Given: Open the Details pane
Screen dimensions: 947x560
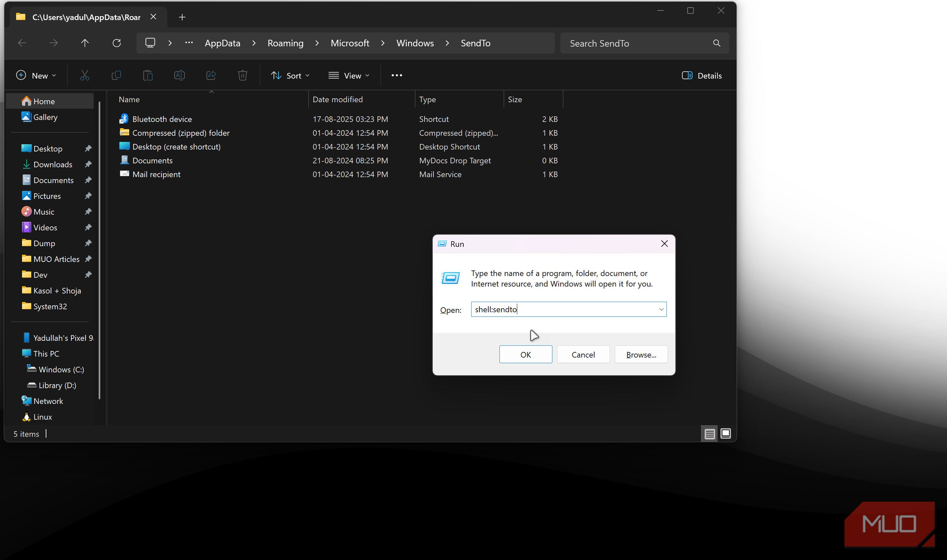Looking at the screenshot, I should pyautogui.click(x=701, y=75).
